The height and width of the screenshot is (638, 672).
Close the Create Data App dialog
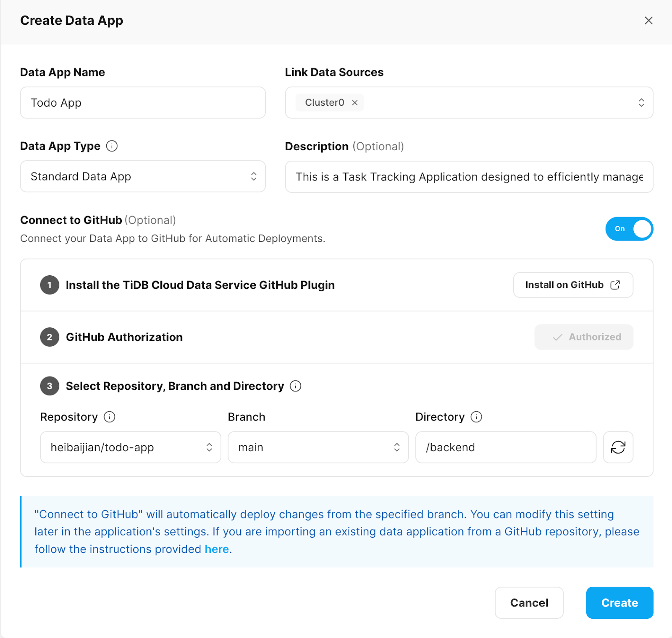[x=648, y=20]
